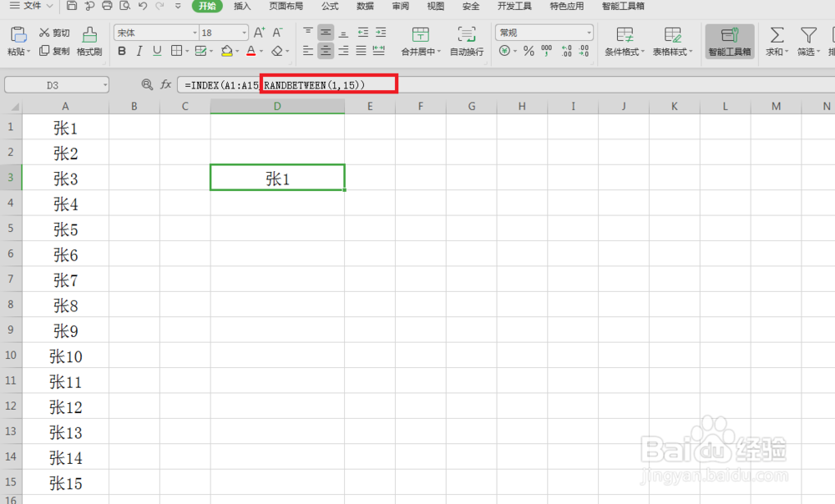Expand the paste options arrow
This screenshot has height=504, width=835.
point(28,52)
